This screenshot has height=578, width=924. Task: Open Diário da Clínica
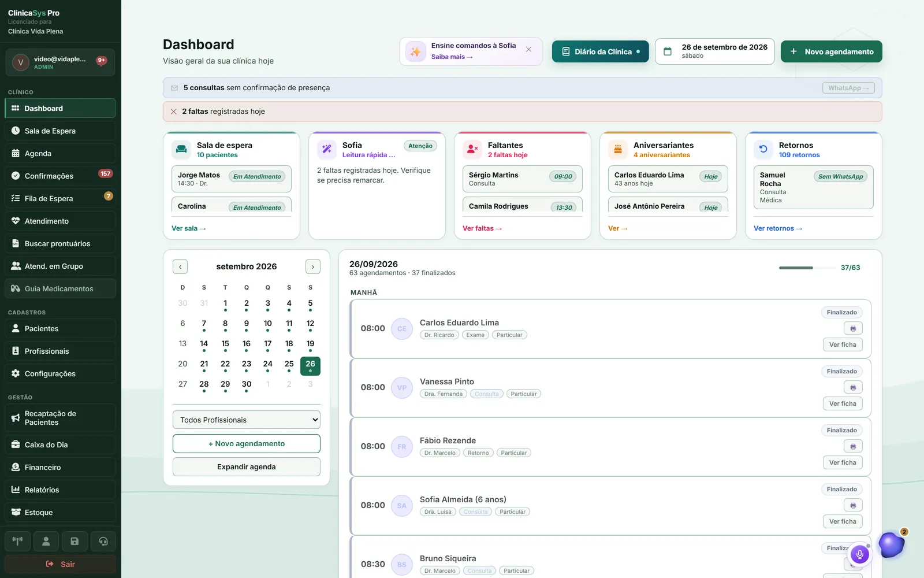click(x=601, y=51)
